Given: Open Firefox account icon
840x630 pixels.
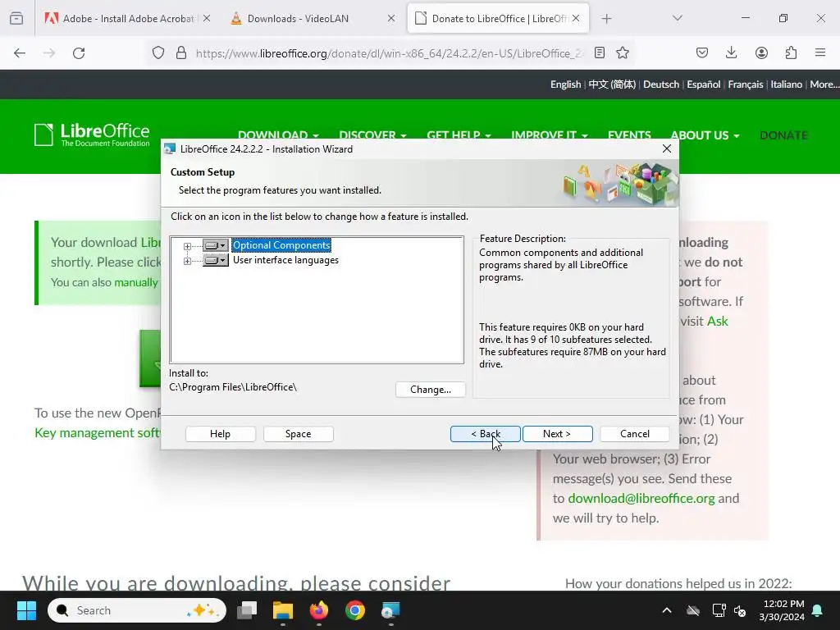Looking at the screenshot, I should point(761,53).
